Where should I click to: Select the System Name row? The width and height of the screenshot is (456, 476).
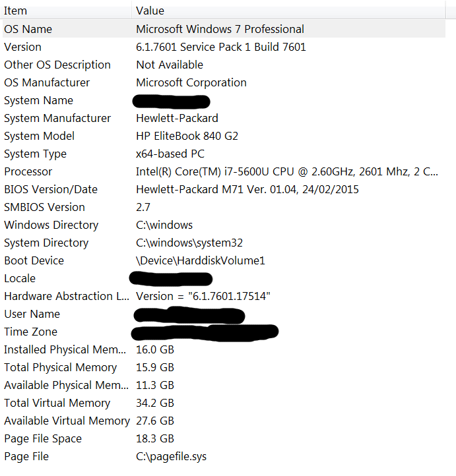point(38,100)
